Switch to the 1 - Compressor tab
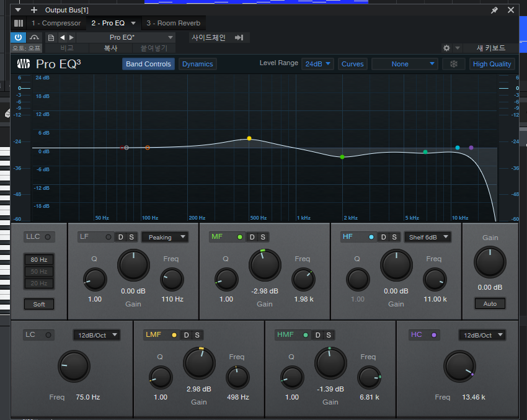 [x=56, y=23]
